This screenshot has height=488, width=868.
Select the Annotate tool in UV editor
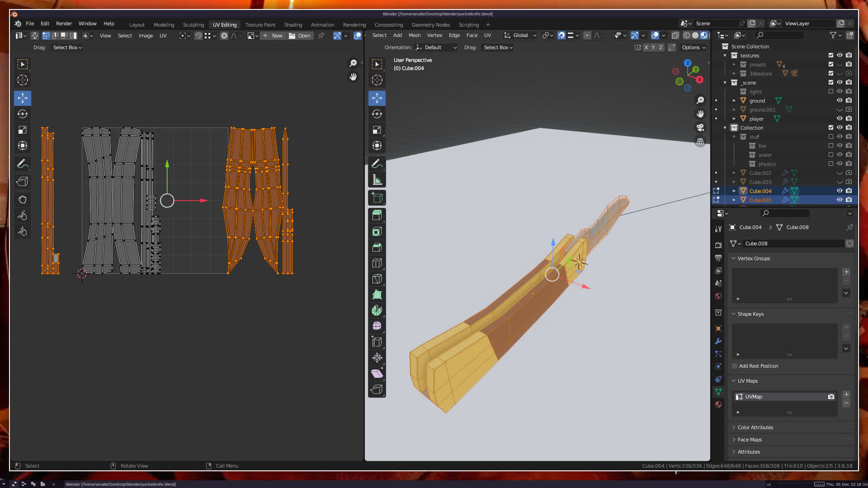[22, 164]
